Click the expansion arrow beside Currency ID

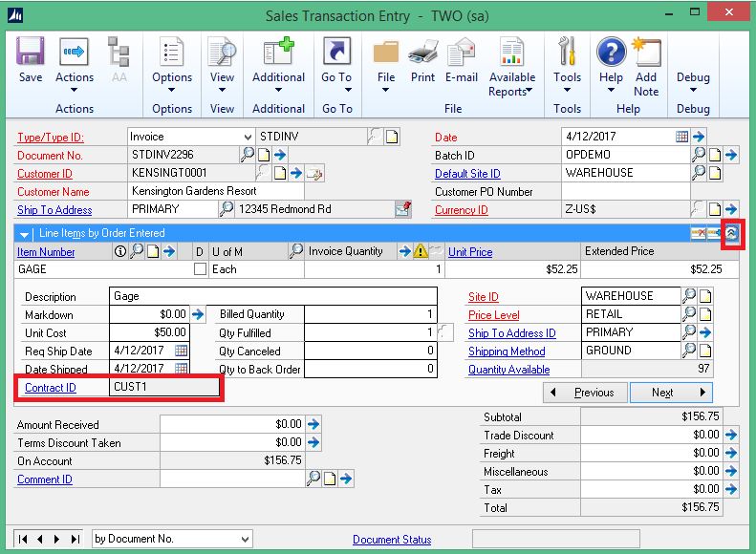(x=731, y=209)
